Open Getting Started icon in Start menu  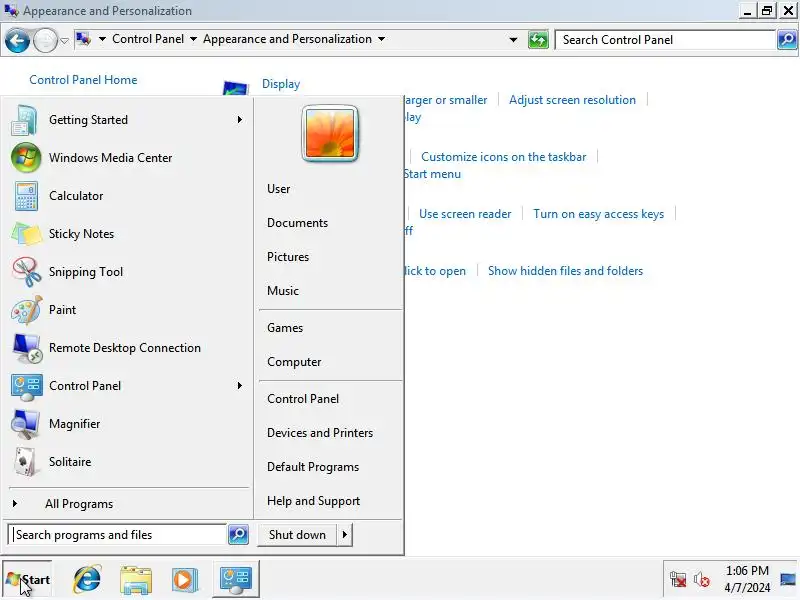[24, 120]
